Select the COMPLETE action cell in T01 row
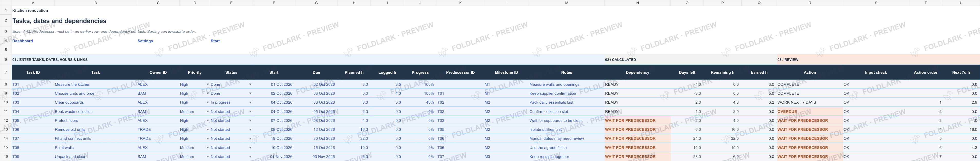Screen dimensions: 980x161 tap(810, 85)
